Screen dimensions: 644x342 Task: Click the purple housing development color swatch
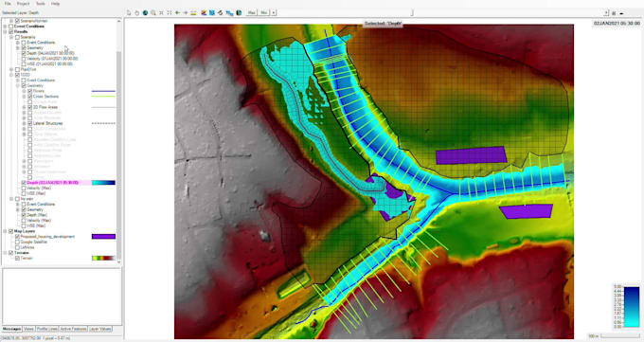[x=103, y=236]
